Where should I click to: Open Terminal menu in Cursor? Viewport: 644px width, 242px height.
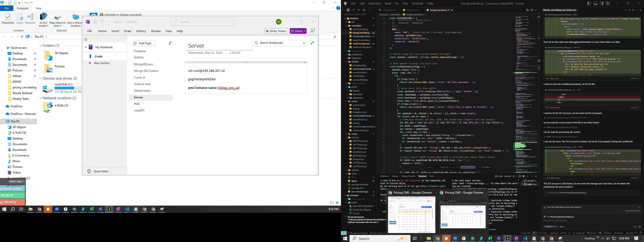click(417, 4)
